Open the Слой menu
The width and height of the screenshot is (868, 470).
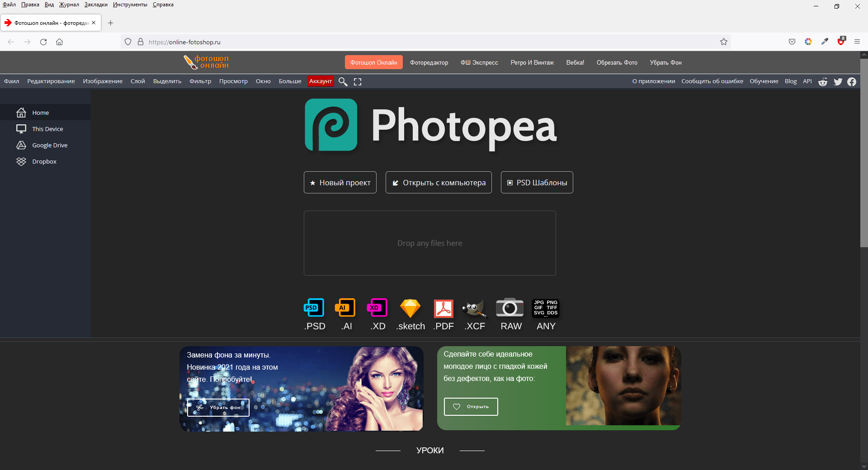click(x=138, y=81)
